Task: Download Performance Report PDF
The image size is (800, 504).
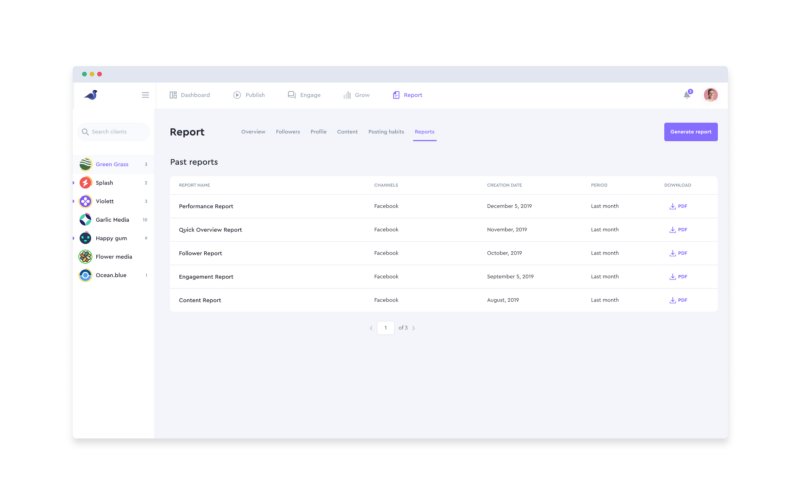Action: pos(678,206)
